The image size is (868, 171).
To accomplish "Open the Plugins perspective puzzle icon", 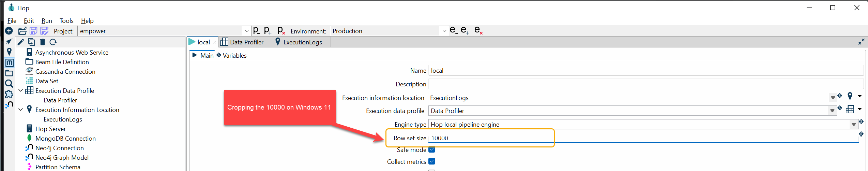I will [9, 94].
